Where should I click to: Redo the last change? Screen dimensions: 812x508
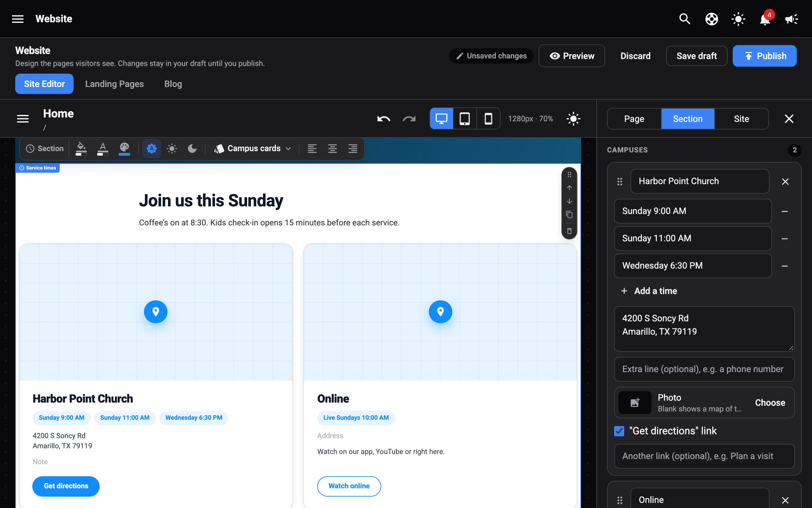click(409, 119)
